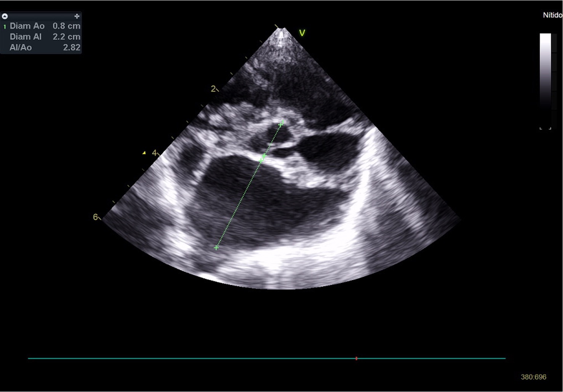This screenshot has height=392, width=563.
Task: Click the red marker on cine timeline
Action: point(356,359)
